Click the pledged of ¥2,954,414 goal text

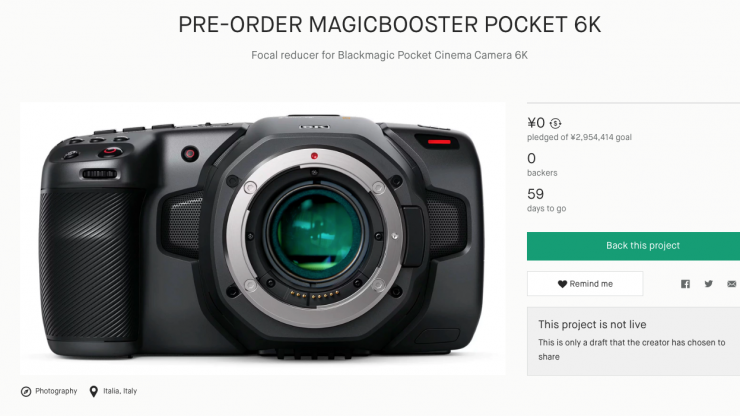click(x=579, y=137)
